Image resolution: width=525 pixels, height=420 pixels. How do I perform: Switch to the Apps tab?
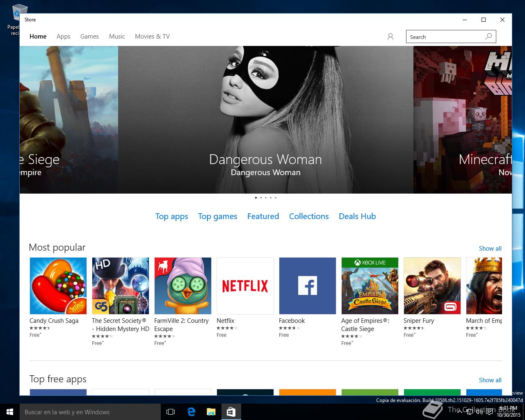pos(64,37)
